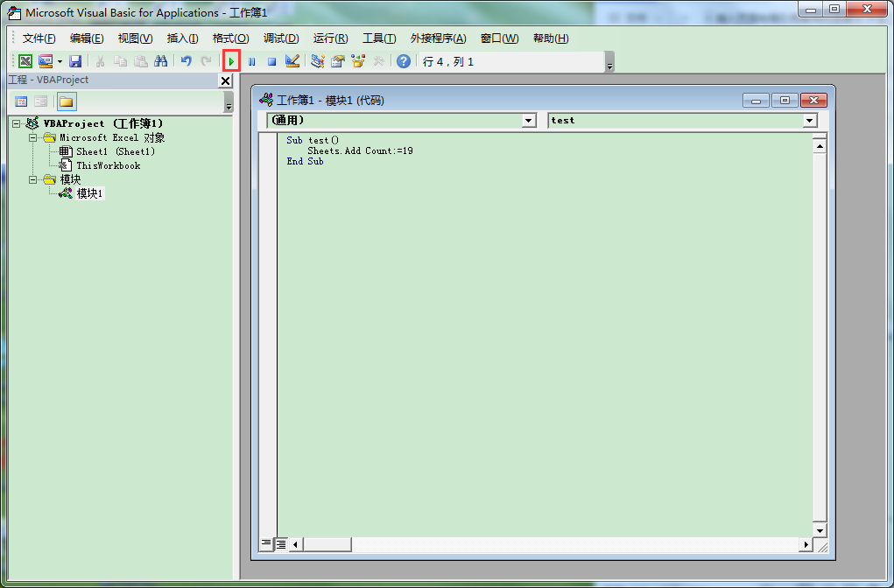Open the 视图(V) menu
894x588 pixels.
[x=135, y=38]
